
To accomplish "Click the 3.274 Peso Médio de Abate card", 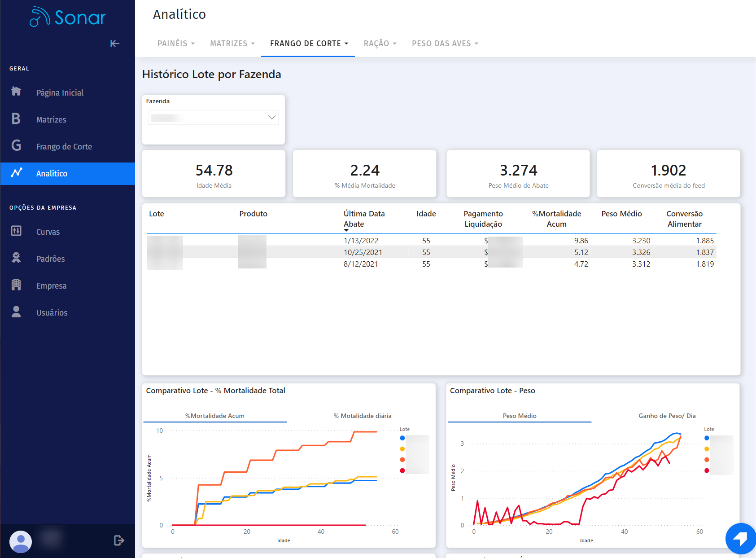I will [518, 174].
